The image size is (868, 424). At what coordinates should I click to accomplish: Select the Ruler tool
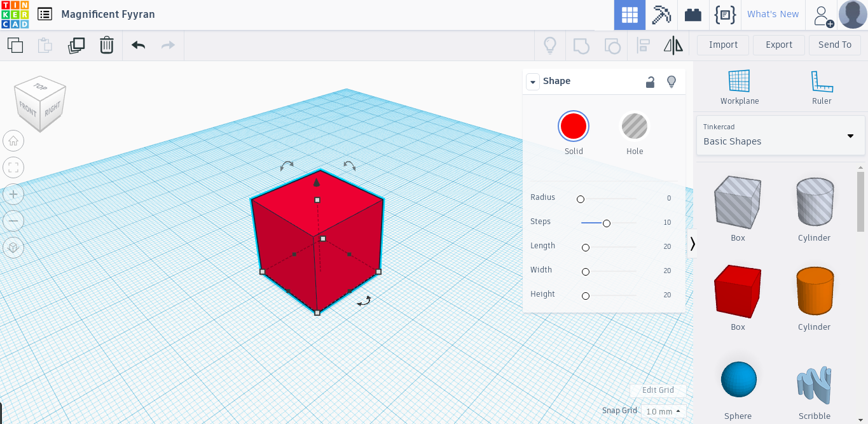click(x=822, y=88)
